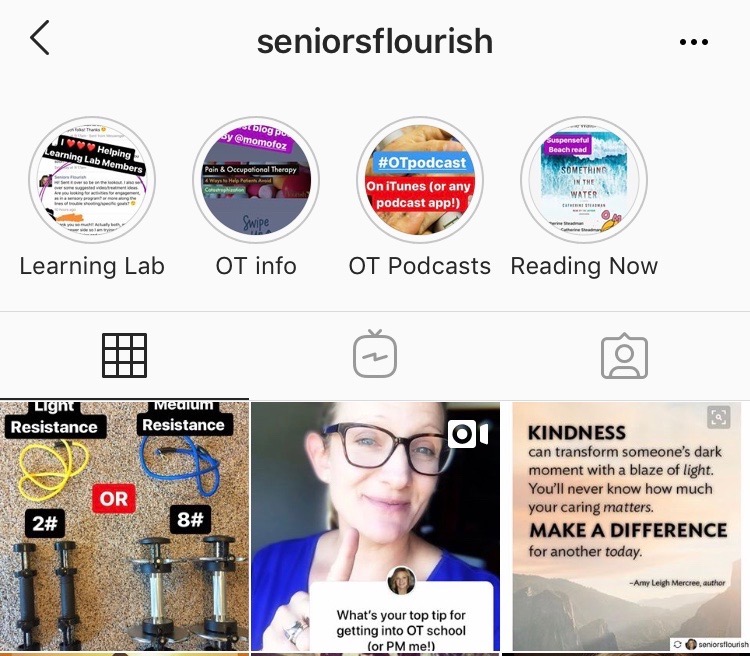Image resolution: width=750 pixels, height=656 pixels.
Task: Click the seniorsflourish repost watermark
Action: point(710,645)
